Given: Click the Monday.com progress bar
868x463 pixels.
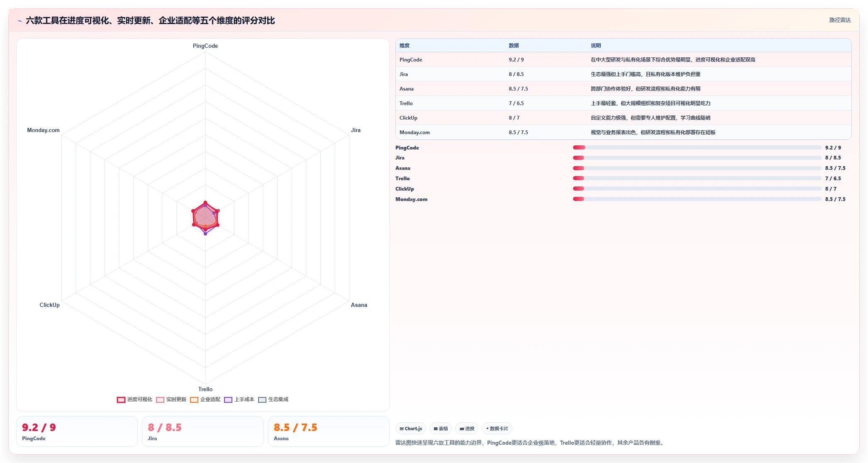Looking at the screenshot, I should (x=697, y=199).
